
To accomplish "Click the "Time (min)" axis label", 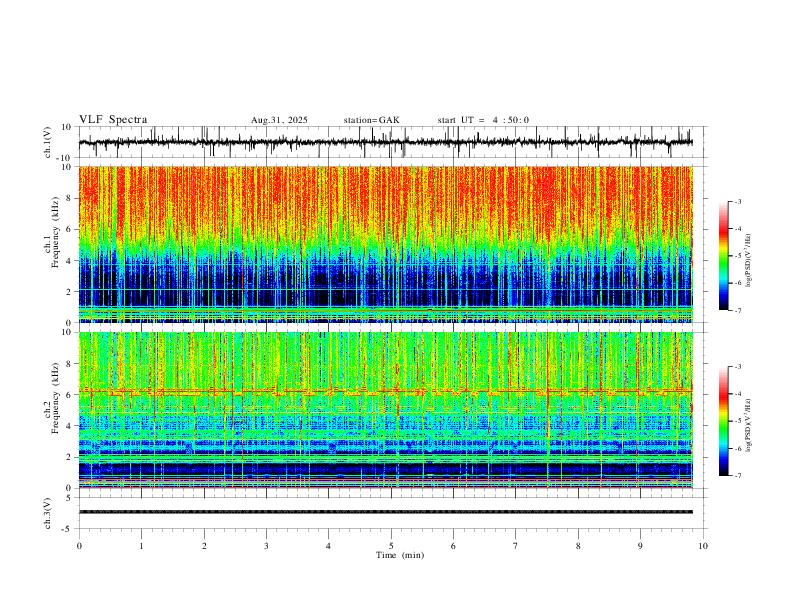I will click(x=400, y=555).
